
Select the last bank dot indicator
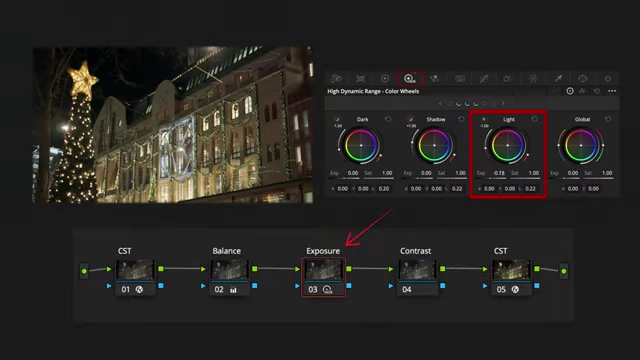493,104
